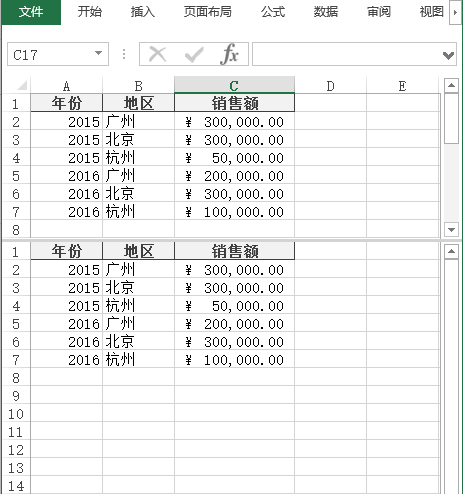This screenshot has width=463, height=494.
Task: Select 年份 header cell in upper pane
Action: 66,103
